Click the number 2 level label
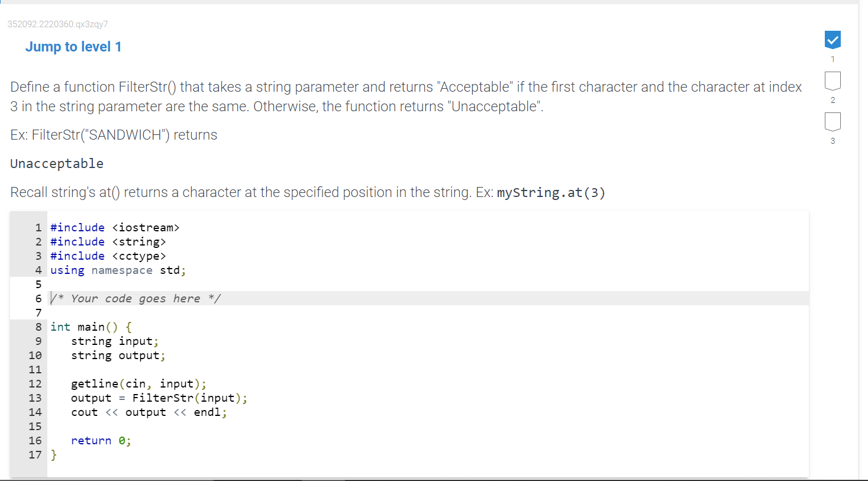The image size is (868, 481). coord(832,100)
